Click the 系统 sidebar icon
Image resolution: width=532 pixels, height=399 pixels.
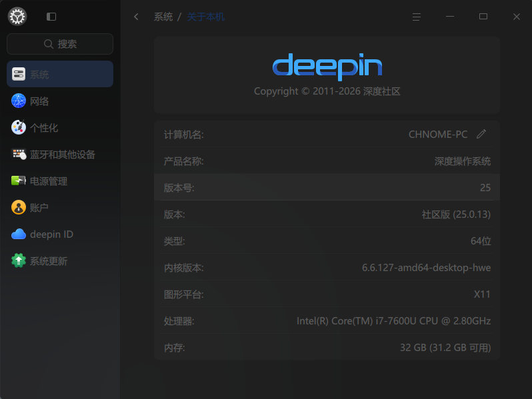tap(19, 74)
